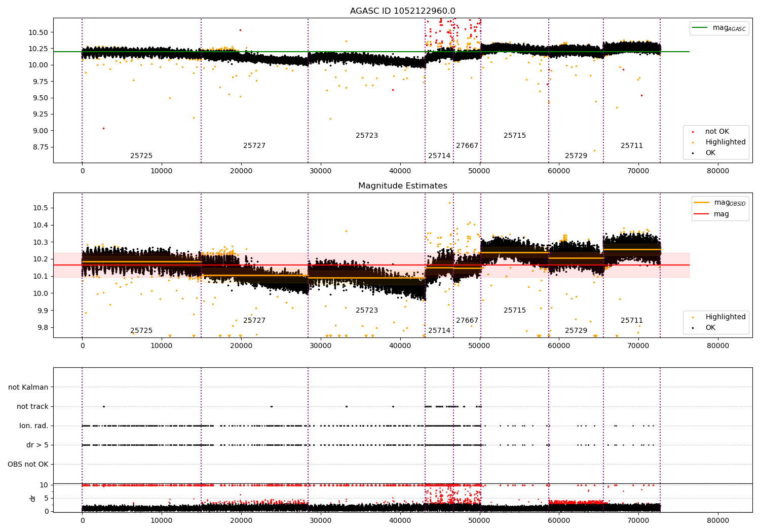Image resolution: width=760 pixels, height=532 pixels.
Task: Click the "not track" axis label
Action: [32, 407]
